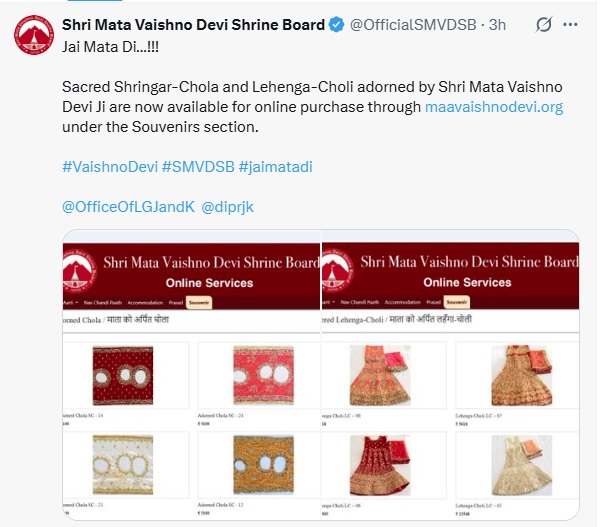This screenshot has height=527, width=601.
Task: Select Souvenir tab in the left screenshot
Action: tap(199, 302)
